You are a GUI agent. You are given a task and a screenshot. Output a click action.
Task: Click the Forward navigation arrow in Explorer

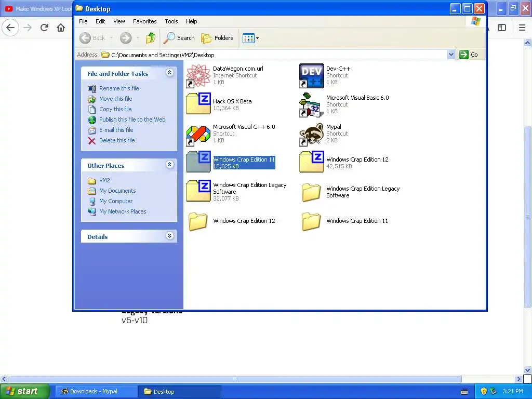tap(126, 38)
